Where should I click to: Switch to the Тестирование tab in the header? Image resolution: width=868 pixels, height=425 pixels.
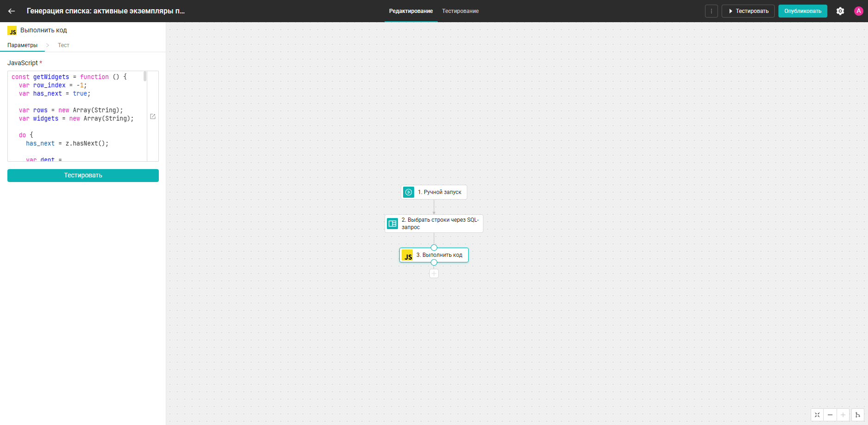tap(460, 11)
